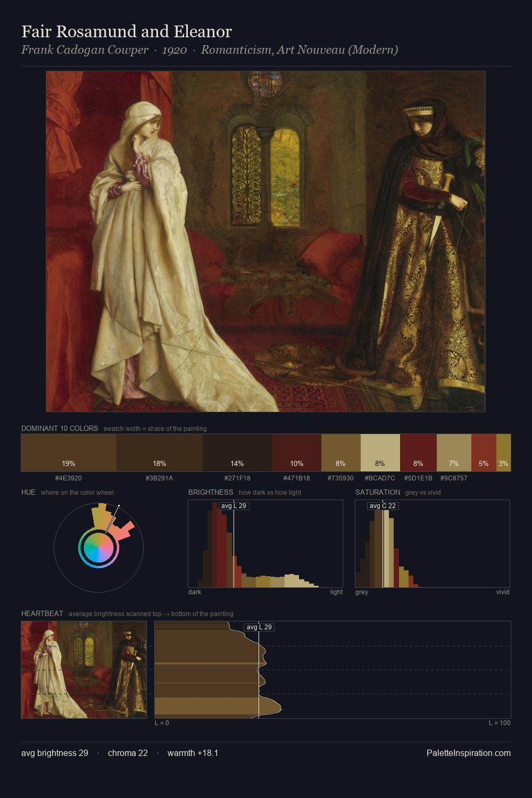
Task: Click the L = 100 axis label
Action: click(x=500, y=723)
